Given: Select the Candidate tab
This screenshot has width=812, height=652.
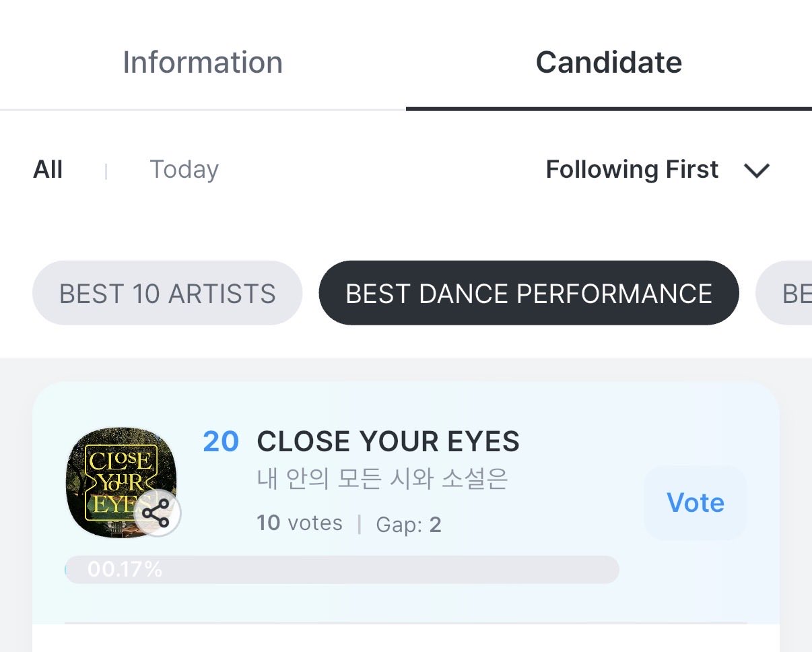Looking at the screenshot, I should [609, 63].
